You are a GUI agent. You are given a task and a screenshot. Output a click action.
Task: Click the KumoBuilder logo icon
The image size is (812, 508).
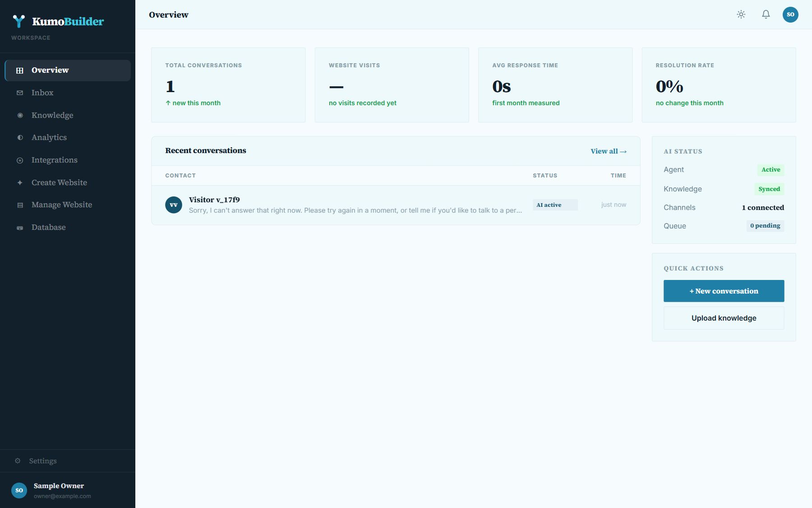coord(19,21)
